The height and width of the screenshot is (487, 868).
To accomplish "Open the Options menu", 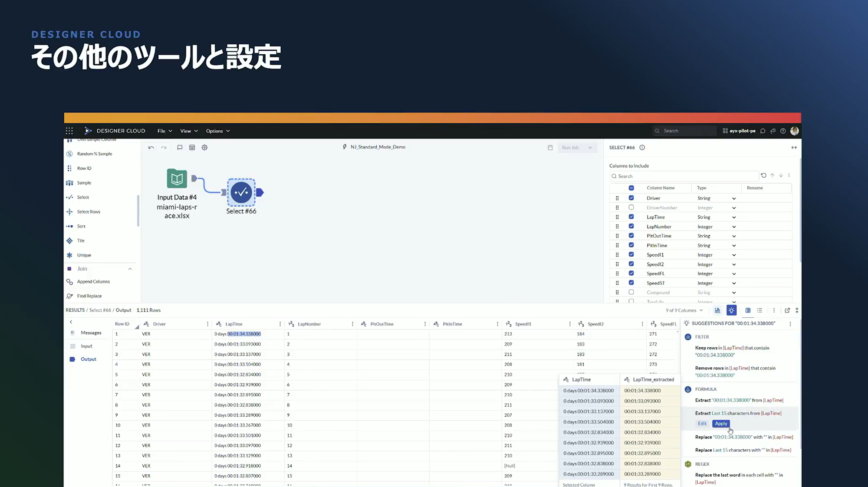I will 217,131.
